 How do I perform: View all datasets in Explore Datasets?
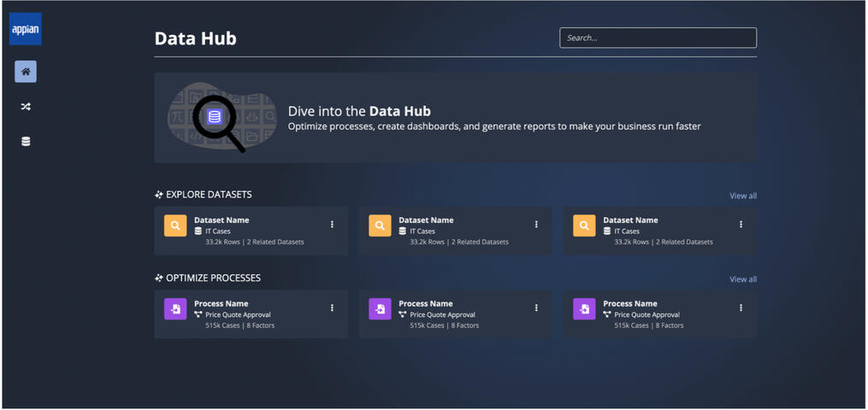point(742,196)
